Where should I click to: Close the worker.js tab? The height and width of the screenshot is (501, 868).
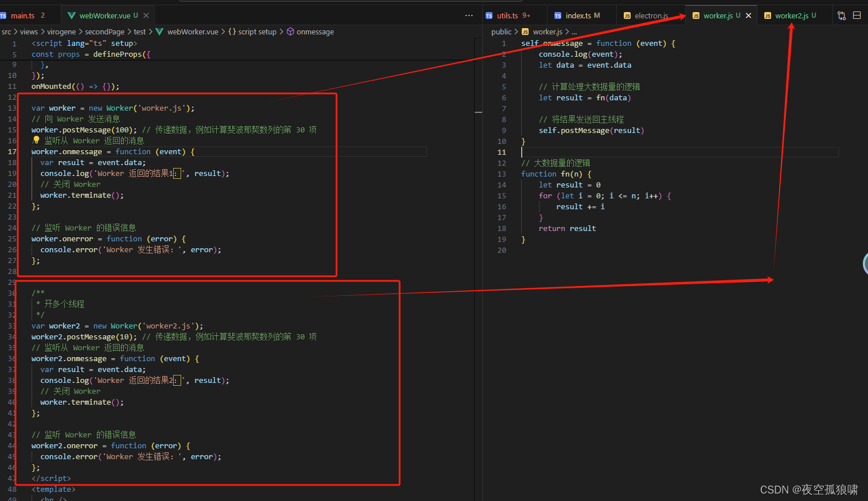click(748, 15)
